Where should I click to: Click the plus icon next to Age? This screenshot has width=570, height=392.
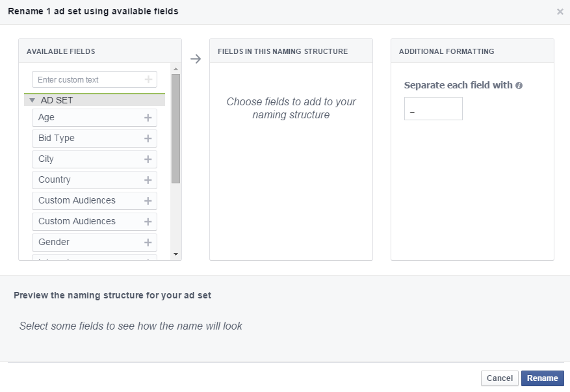pos(148,118)
